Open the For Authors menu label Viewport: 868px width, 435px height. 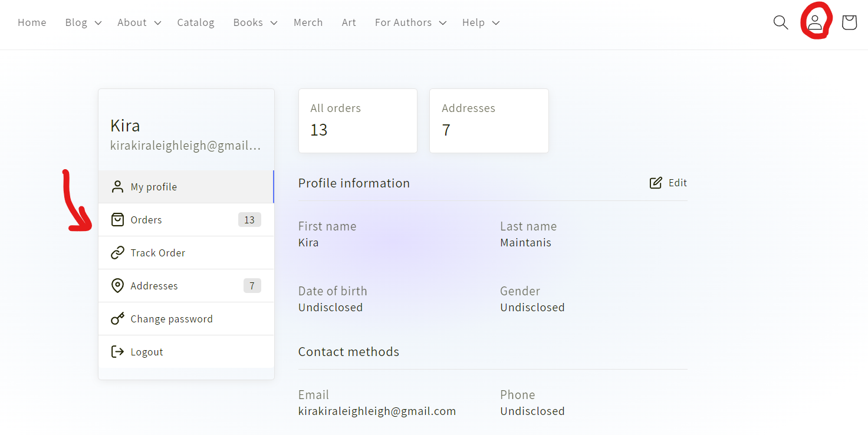point(403,22)
